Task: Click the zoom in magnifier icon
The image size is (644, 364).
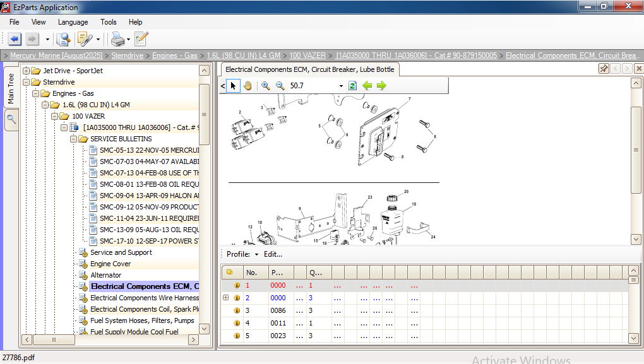Action: [x=266, y=86]
